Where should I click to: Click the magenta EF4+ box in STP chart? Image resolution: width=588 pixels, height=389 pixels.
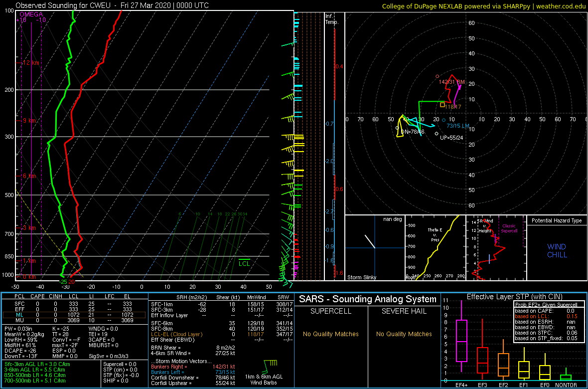click(x=461, y=341)
